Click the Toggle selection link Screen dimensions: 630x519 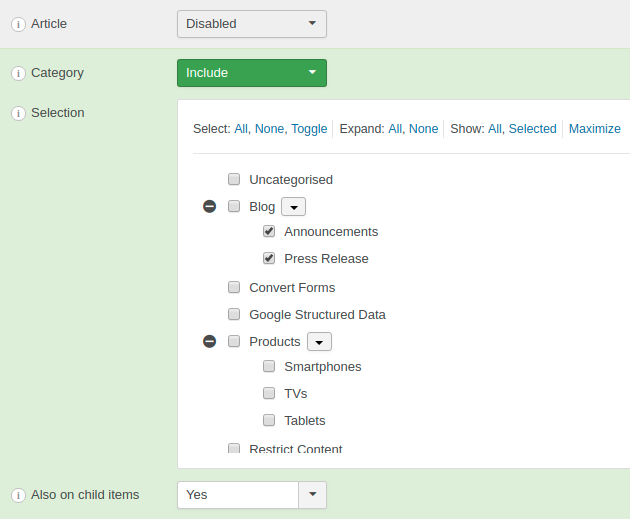click(x=309, y=129)
